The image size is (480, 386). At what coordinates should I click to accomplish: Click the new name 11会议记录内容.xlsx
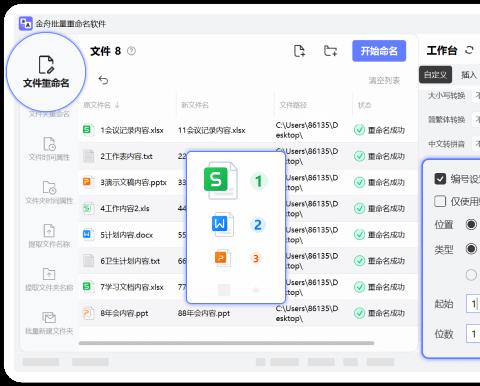212,130
